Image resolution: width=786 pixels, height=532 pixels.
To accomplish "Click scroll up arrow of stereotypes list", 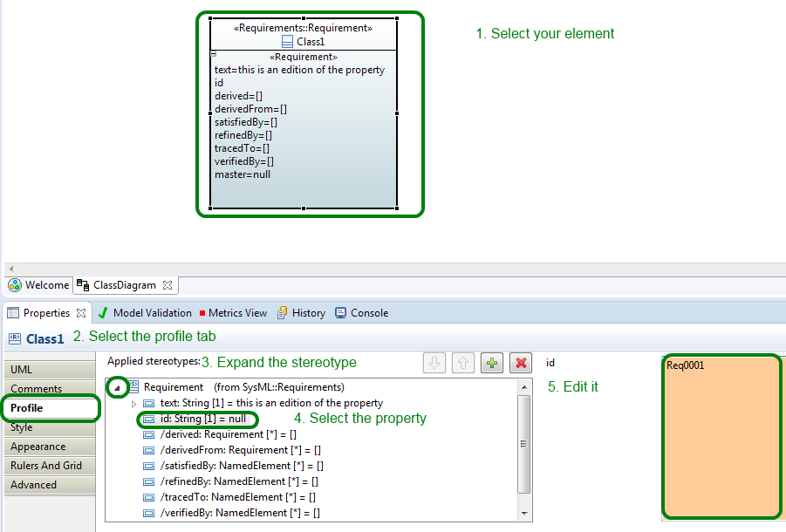I will pos(523,387).
